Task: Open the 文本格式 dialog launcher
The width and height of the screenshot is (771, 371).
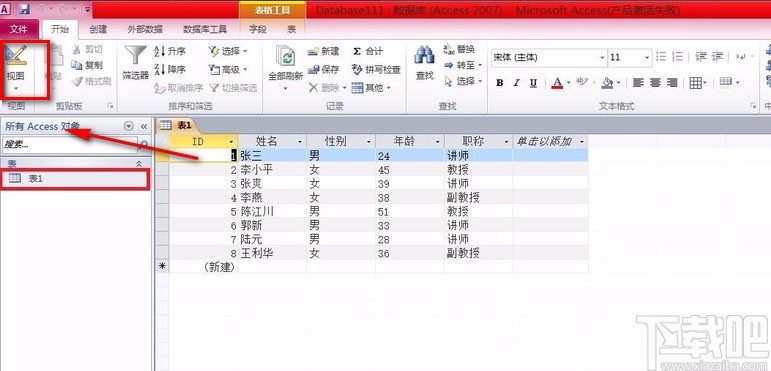Action: pyautogui.click(x=752, y=106)
